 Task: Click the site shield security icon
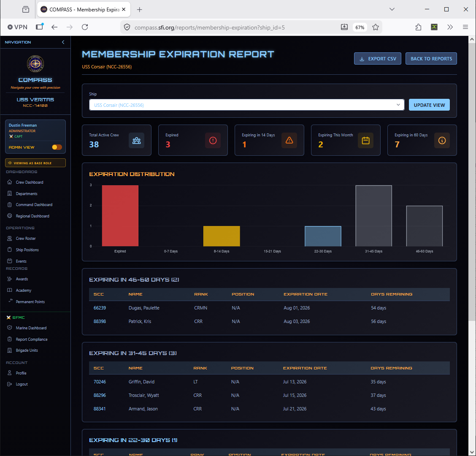coord(127,27)
